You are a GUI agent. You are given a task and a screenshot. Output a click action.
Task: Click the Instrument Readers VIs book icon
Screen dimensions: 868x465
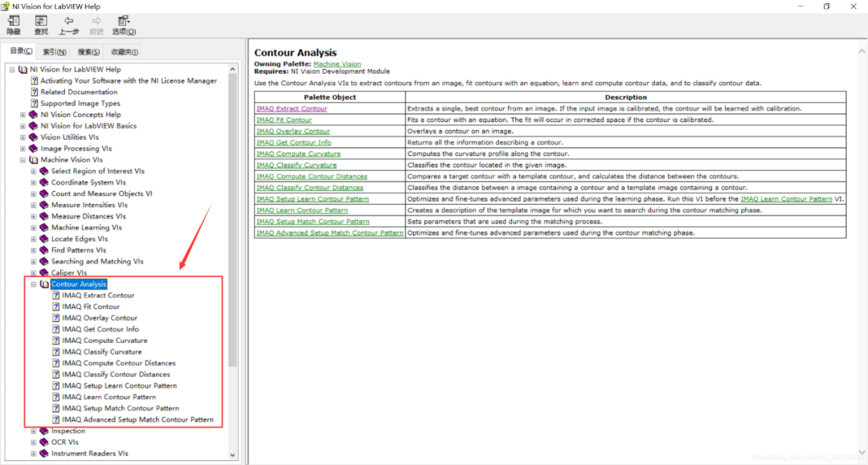[x=44, y=454]
